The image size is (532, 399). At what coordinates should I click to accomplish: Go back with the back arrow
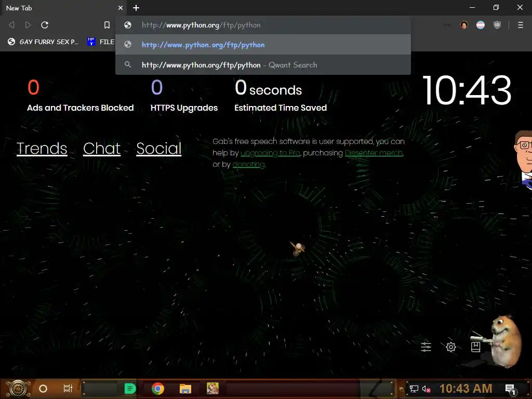11,25
